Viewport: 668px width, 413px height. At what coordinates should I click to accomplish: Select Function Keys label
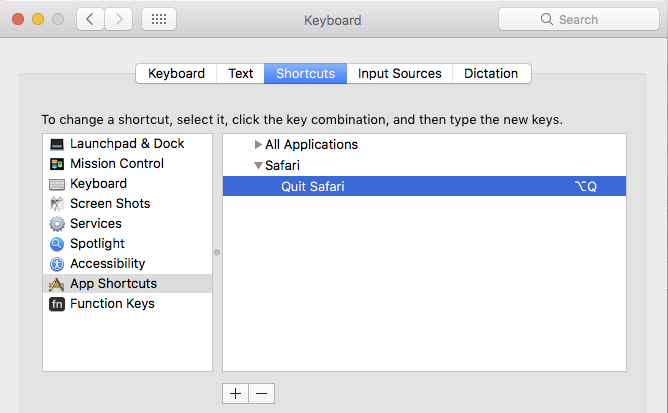[112, 304]
